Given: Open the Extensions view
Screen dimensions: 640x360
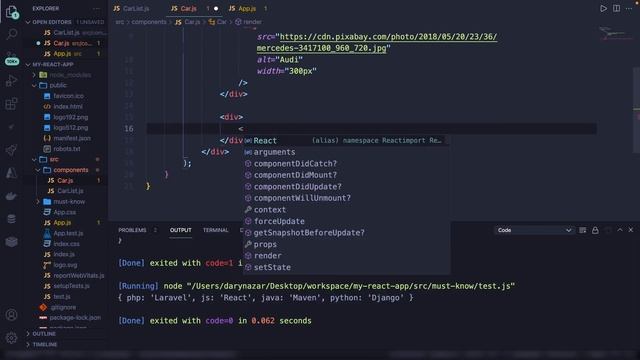Looking at the screenshot, I should [x=12, y=104].
